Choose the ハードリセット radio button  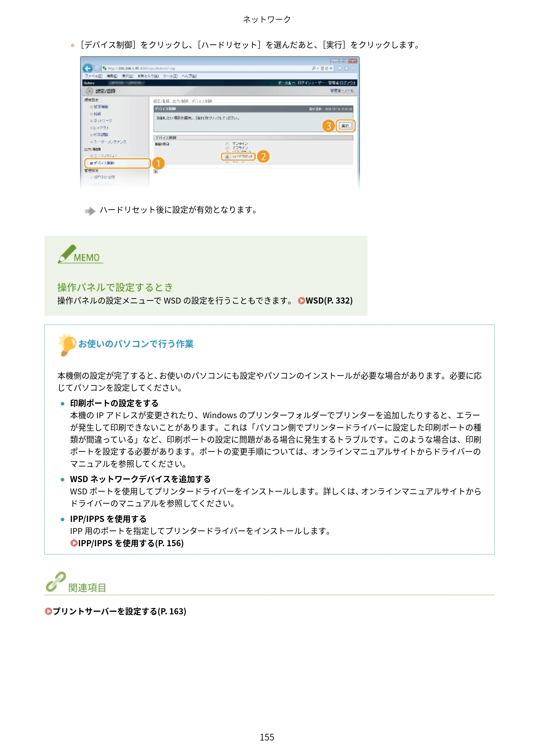click(x=227, y=157)
